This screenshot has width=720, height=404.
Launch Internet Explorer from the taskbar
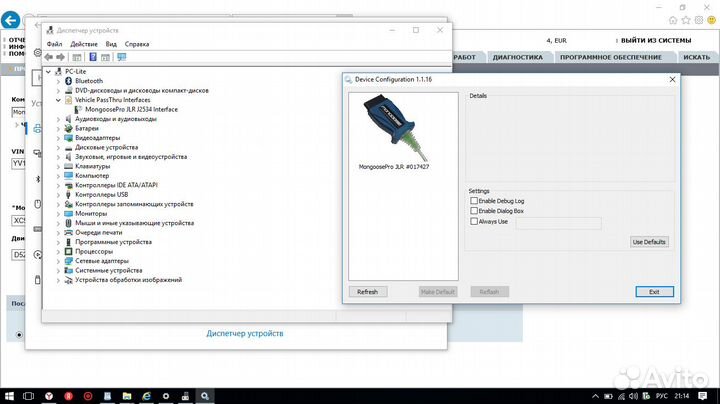coord(146,395)
